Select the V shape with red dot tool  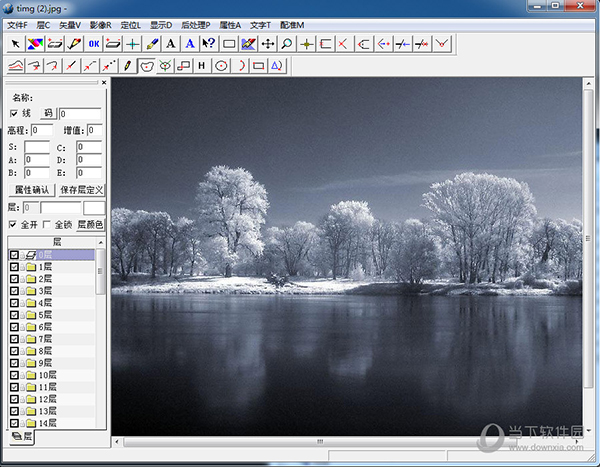442,44
